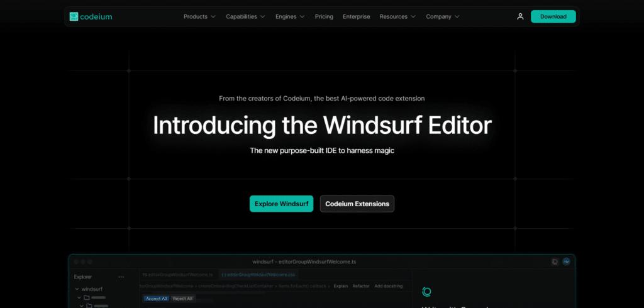Image resolution: width=644 pixels, height=308 pixels.
Task: Expand the Capabilities dropdown
Action: tap(246, 16)
